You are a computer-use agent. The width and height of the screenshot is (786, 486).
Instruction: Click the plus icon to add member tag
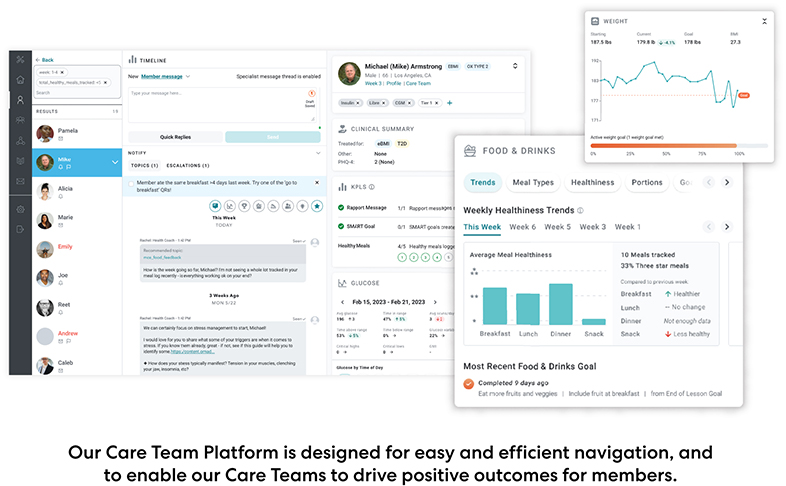449,102
